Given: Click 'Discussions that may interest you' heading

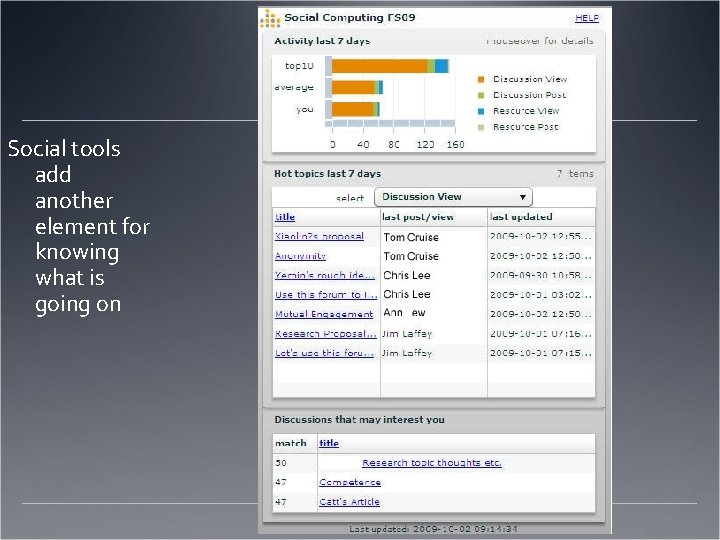Looking at the screenshot, I should pyautogui.click(x=360, y=420).
